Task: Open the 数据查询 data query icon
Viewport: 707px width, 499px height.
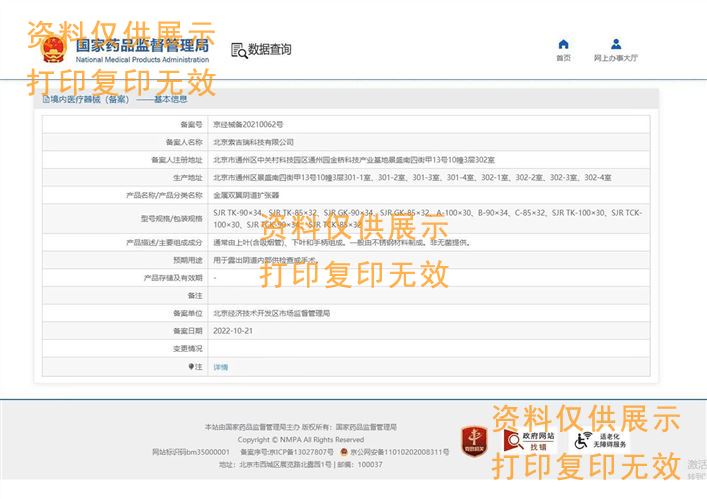Action: tap(238, 50)
